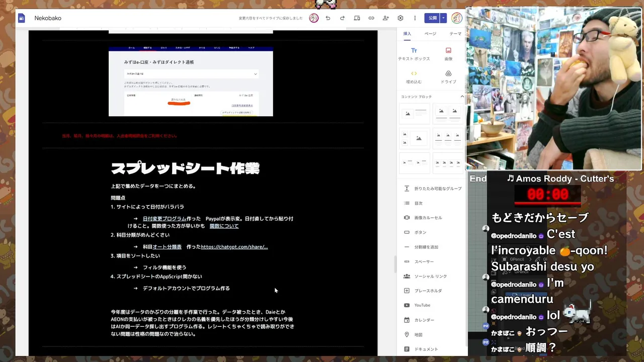Screen dimensions: 644x362
Task: Click the 変更内容をすべてドライブに保存しました status
Action: [271, 18]
